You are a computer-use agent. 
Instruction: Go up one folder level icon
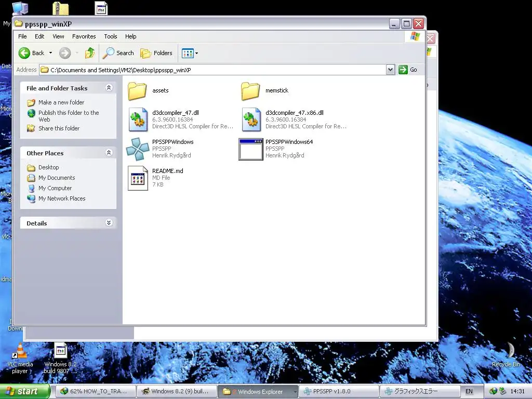click(90, 53)
